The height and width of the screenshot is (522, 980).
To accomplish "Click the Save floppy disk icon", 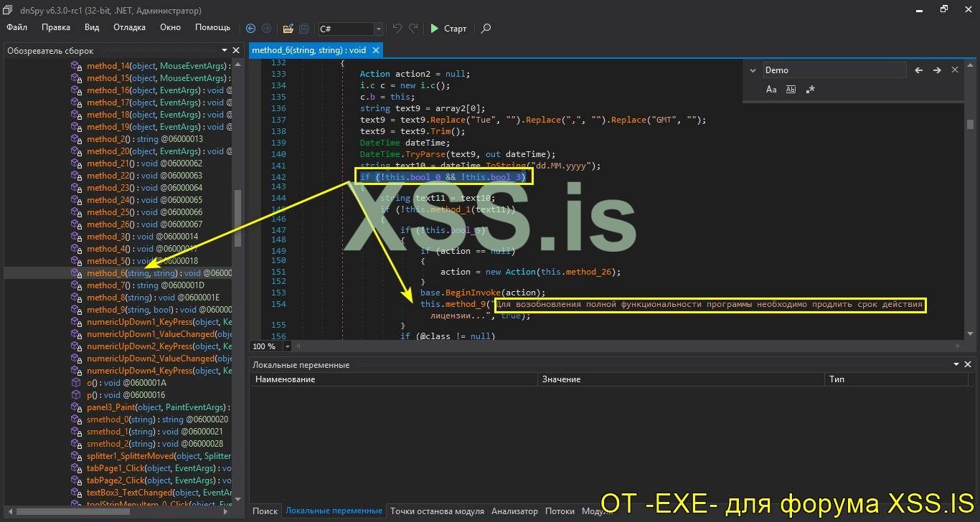I will point(304,29).
